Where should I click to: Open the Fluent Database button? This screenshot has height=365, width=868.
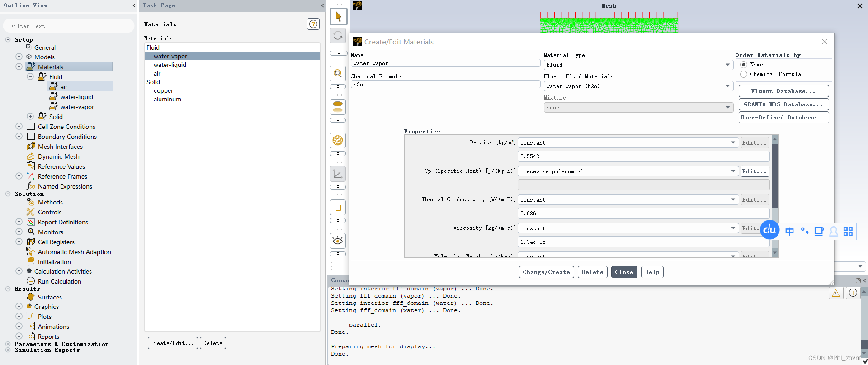783,91
